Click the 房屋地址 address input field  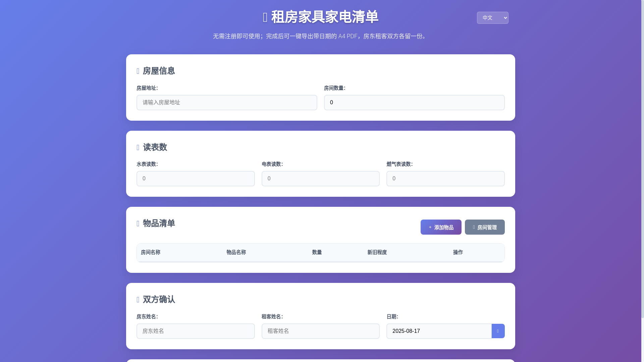point(227,103)
